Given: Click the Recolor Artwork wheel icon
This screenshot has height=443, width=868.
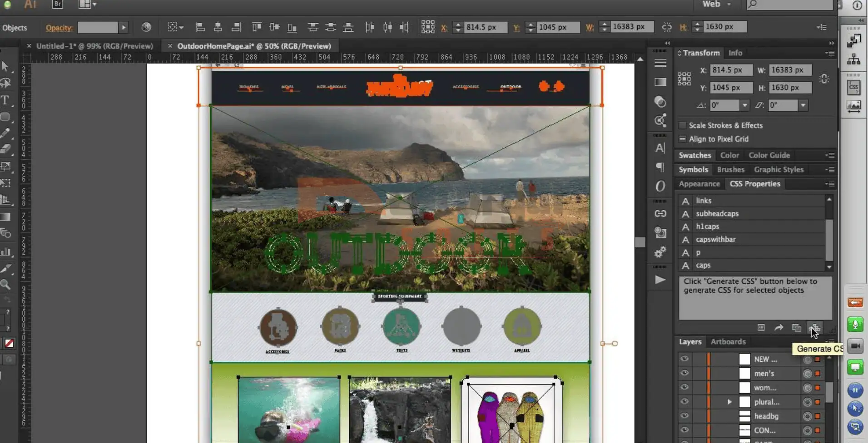Looking at the screenshot, I should click(x=146, y=27).
